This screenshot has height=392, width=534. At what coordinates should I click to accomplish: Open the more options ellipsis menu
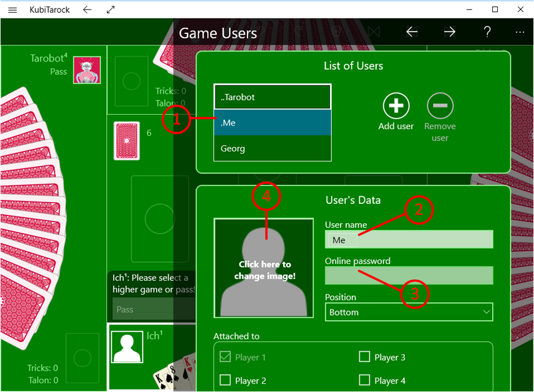(520, 32)
